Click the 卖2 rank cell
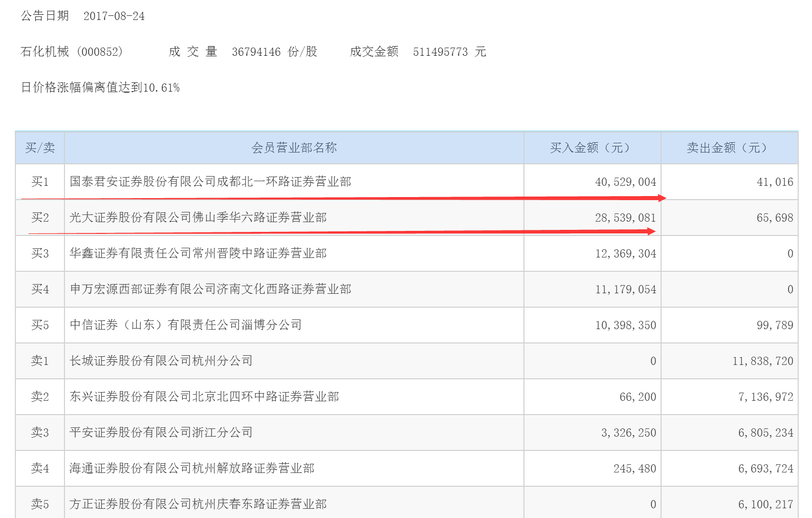 coord(40,397)
